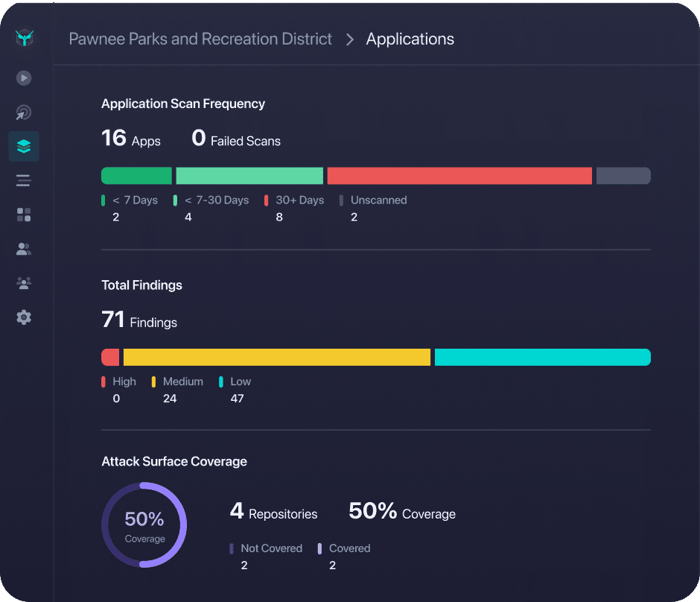The height and width of the screenshot is (602, 700).
Task: Click the stacked layers Applications icon
Action: (24, 147)
